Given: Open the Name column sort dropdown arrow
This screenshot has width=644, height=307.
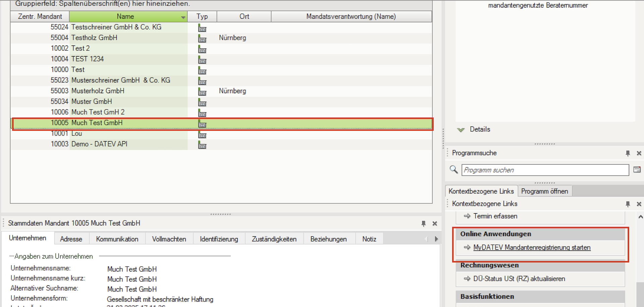Looking at the screenshot, I should point(183,17).
